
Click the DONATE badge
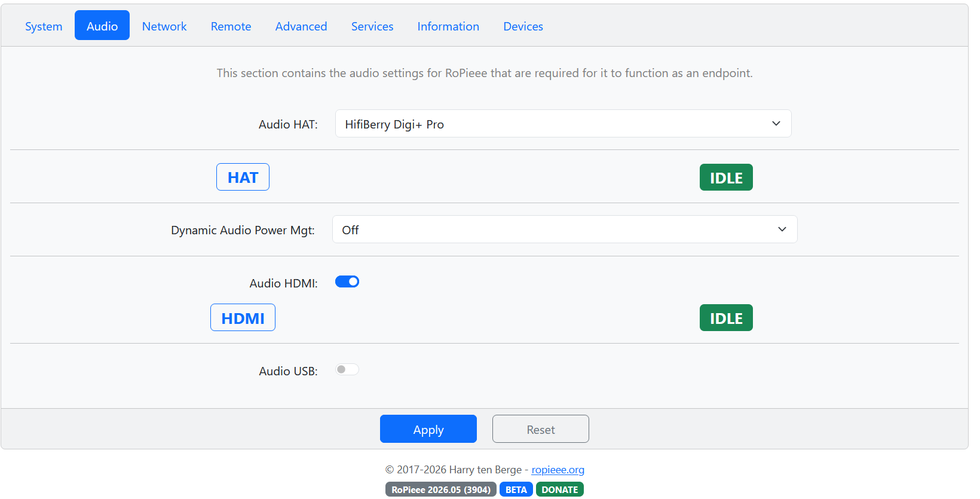coord(560,489)
